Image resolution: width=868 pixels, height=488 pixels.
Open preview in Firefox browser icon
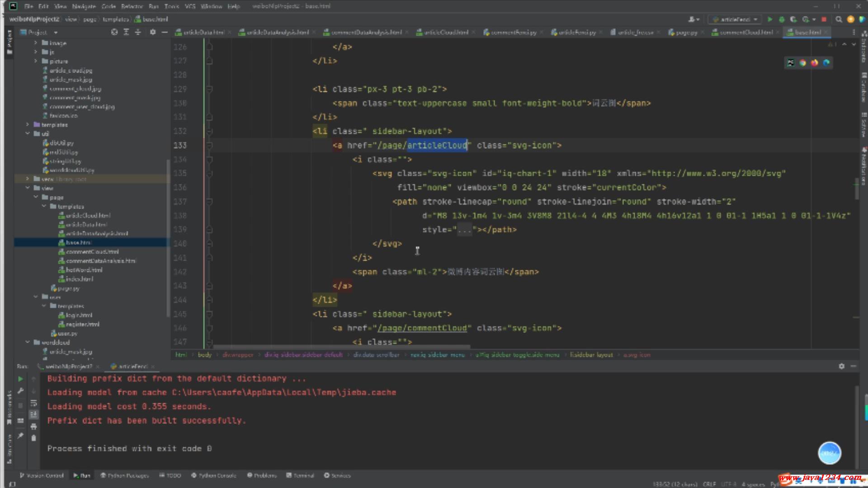pyautogui.click(x=814, y=63)
